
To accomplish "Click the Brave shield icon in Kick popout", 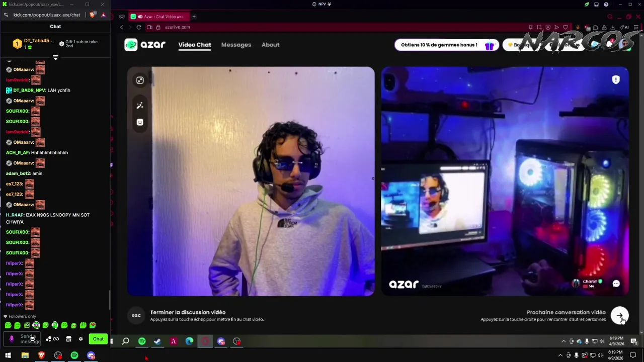I will coord(92,15).
